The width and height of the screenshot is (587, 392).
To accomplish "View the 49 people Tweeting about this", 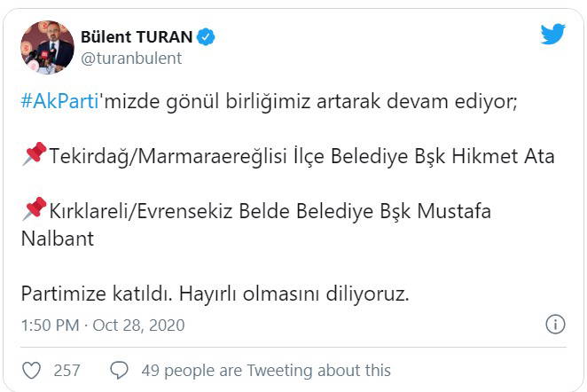I will tap(263, 370).
